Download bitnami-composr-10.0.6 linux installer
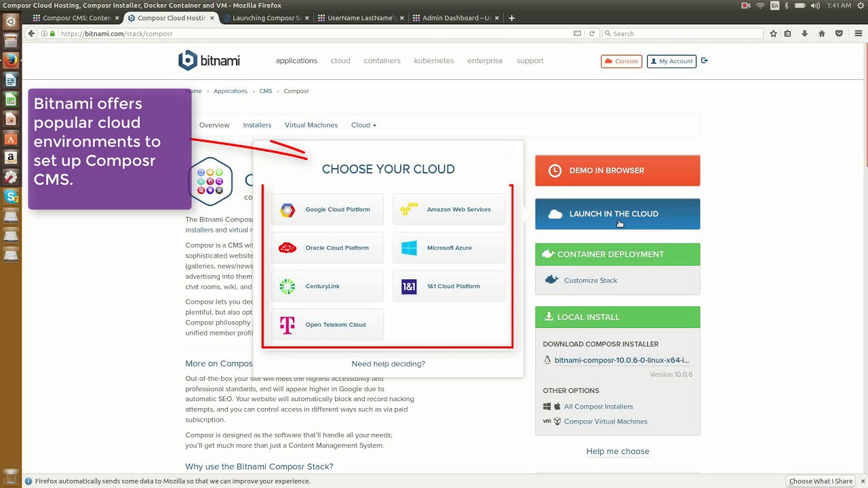Image resolution: width=868 pixels, height=488 pixels. tap(622, 361)
